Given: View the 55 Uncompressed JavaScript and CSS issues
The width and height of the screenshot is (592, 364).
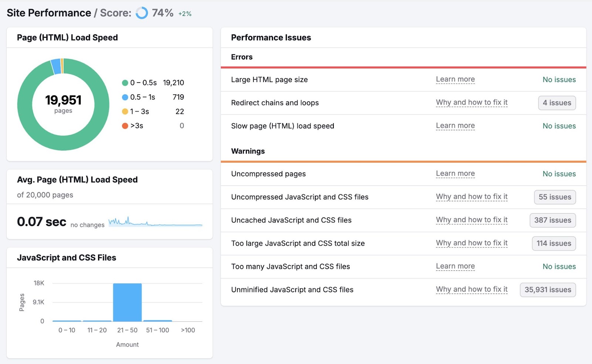Looking at the screenshot, I should pyautogui.click(x=554, y=197).
